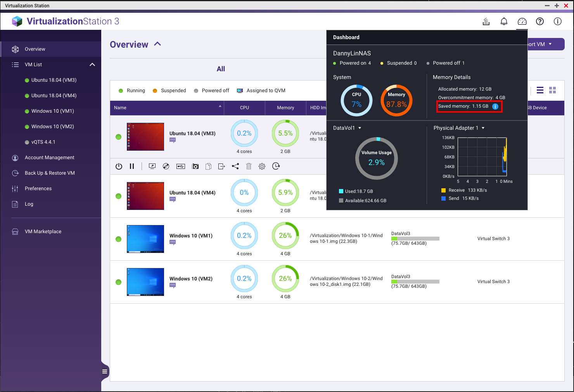This screenshot has height=392, width=574.
Task: Click the share icon in the VM toolbar
Action: pos(235,166)
